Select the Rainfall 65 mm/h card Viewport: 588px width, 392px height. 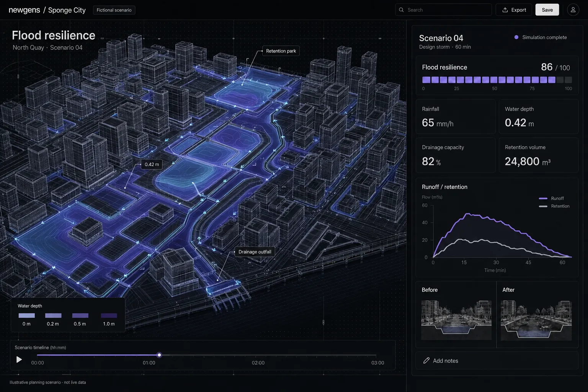tap(456, 117)
